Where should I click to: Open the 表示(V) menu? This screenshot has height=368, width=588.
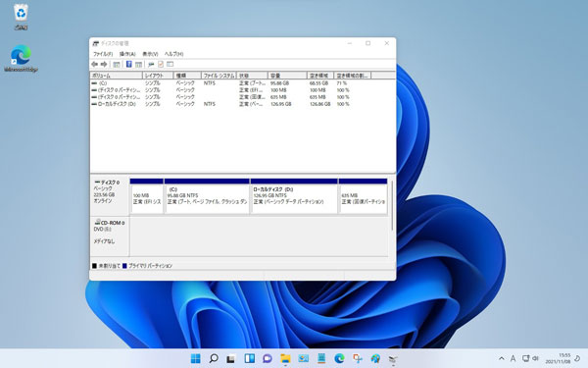pyautogui.click(x=150, y=54)
